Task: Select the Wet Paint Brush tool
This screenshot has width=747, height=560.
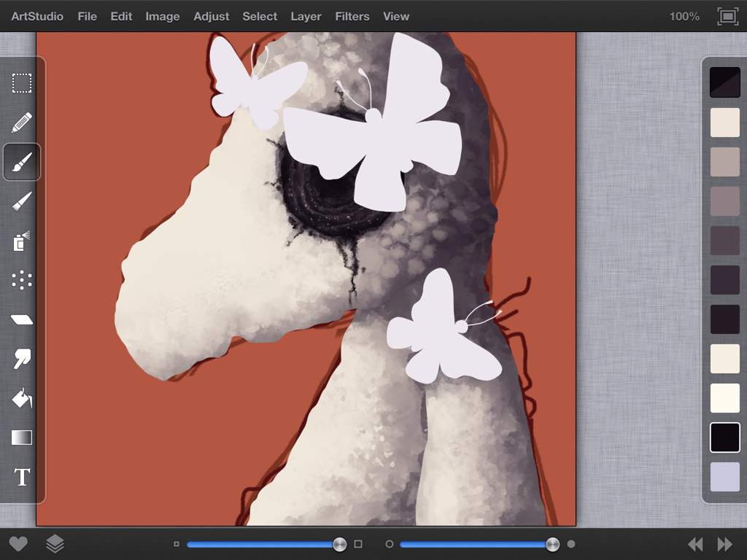Action: [22, 201]
